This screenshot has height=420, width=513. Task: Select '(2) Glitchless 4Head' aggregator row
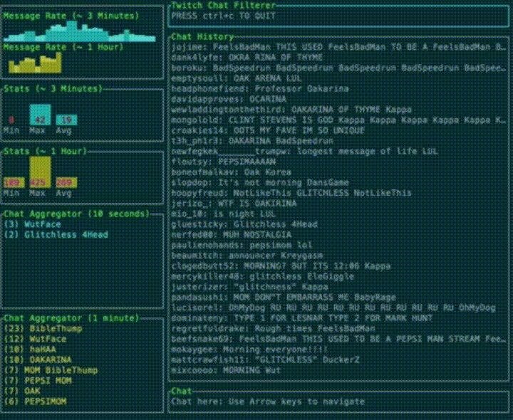(56, 235)
